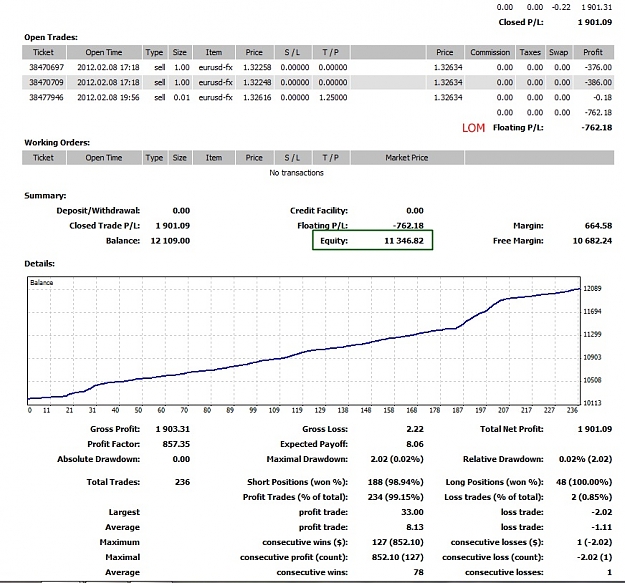Click Total Trades value 236

pos(183,482)
